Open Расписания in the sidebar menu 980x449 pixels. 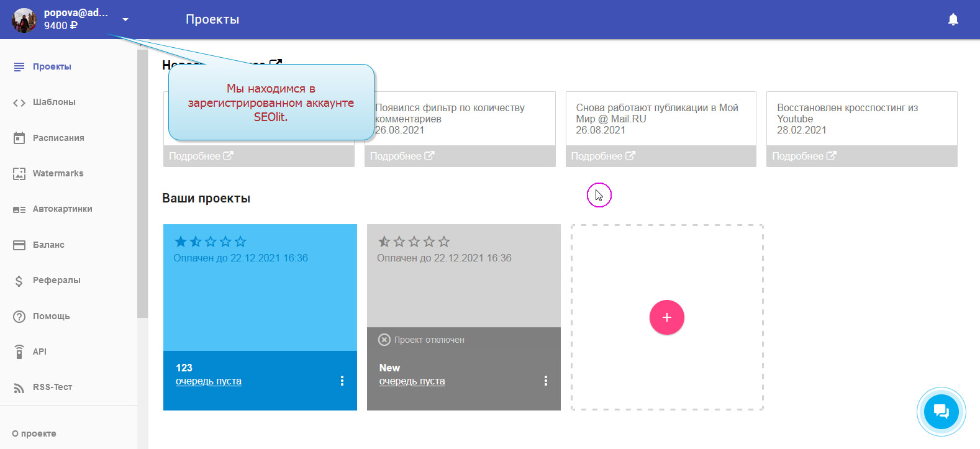(x=58, y=138)
